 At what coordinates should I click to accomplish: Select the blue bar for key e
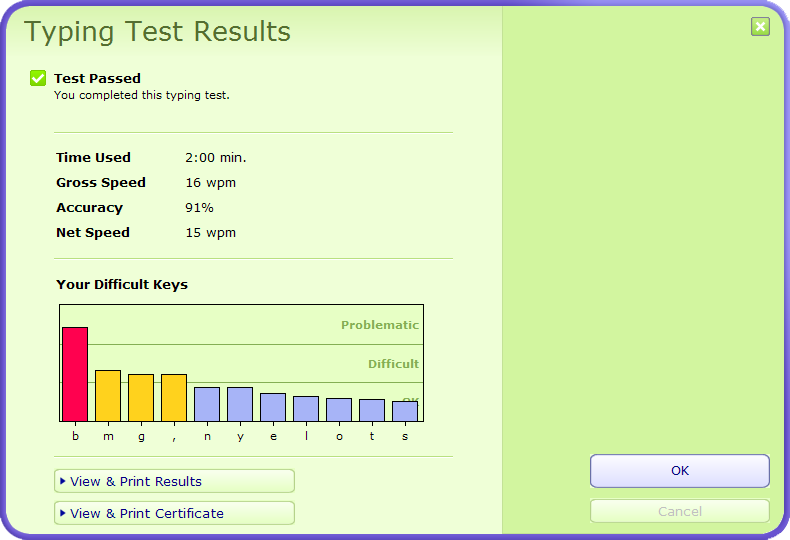pos(273,408)
